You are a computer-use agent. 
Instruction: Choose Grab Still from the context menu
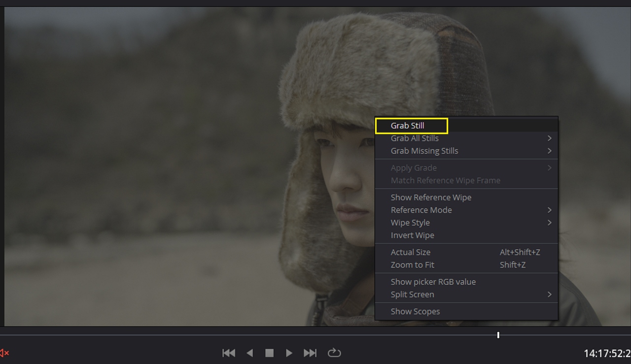point(466,126)
